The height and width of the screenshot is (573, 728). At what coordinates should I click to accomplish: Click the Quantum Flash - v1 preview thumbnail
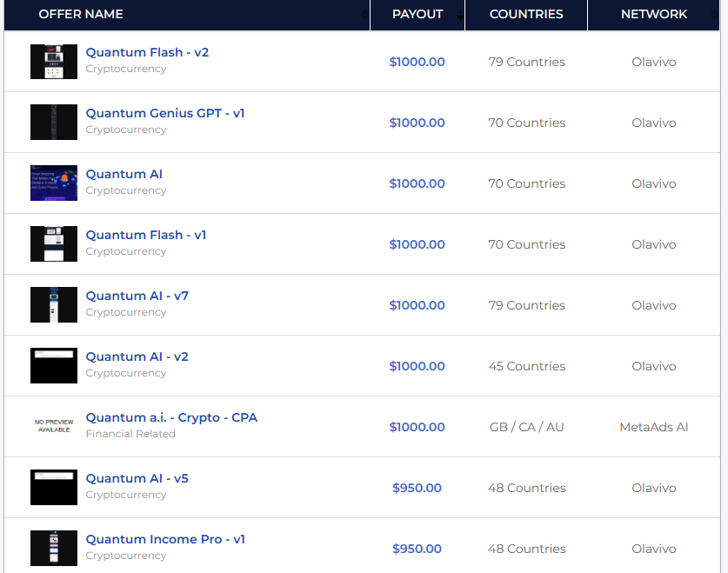(54, 243)
